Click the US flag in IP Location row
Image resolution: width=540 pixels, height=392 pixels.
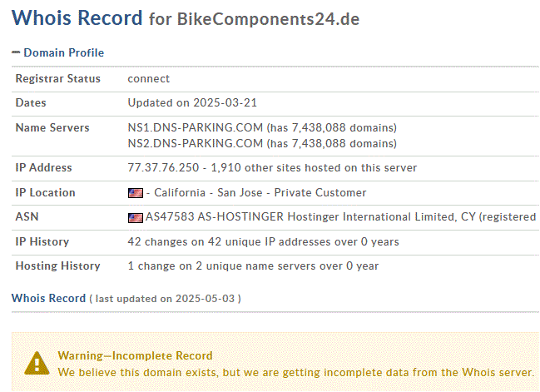pyautogui.click(x=136, y=193)
